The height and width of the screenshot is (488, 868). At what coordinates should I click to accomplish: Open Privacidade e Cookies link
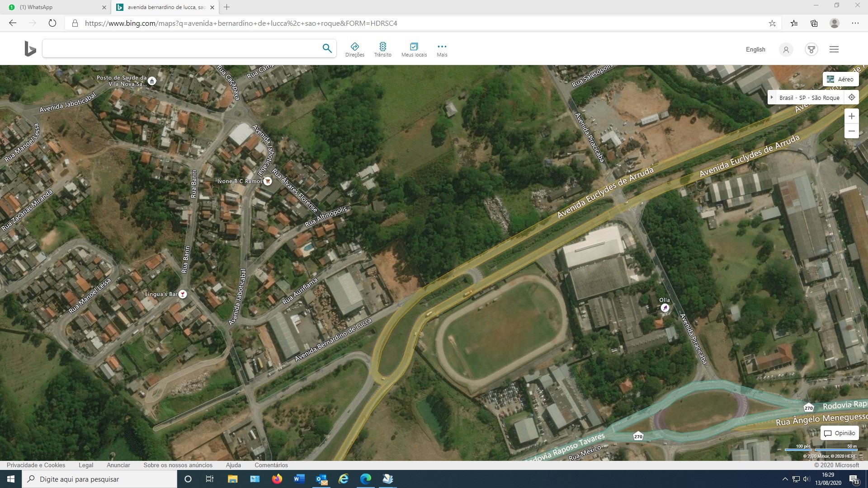[x=36, y=465]
